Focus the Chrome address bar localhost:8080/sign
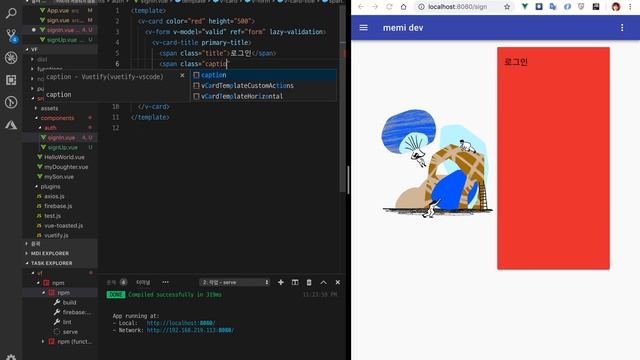640x360 pixels. (x=457, y=7)
